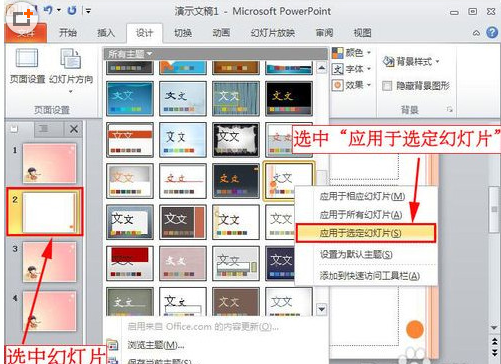
Task: Open the 文件 file tab
Action: point(26,33)
